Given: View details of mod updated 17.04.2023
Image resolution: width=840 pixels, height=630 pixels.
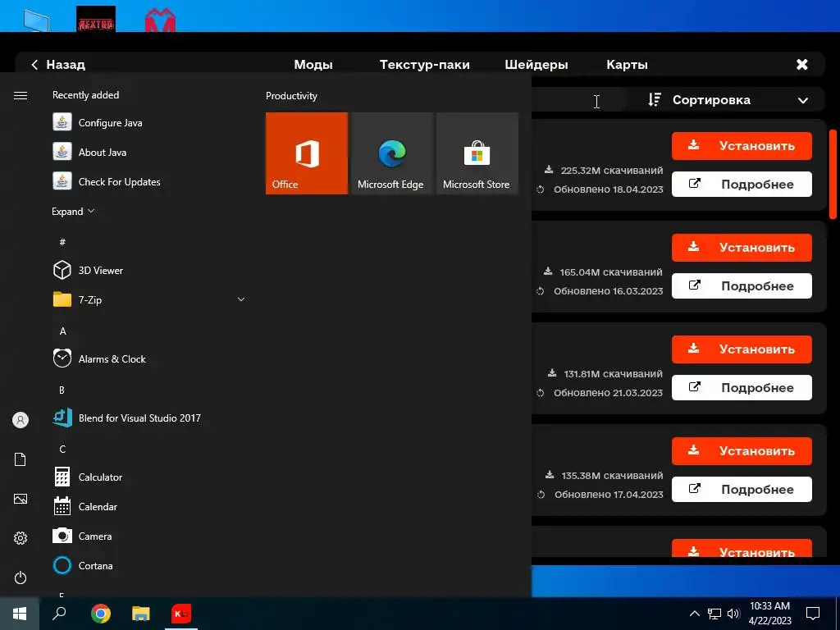Looking at the screenshot, I should [742, 490].
